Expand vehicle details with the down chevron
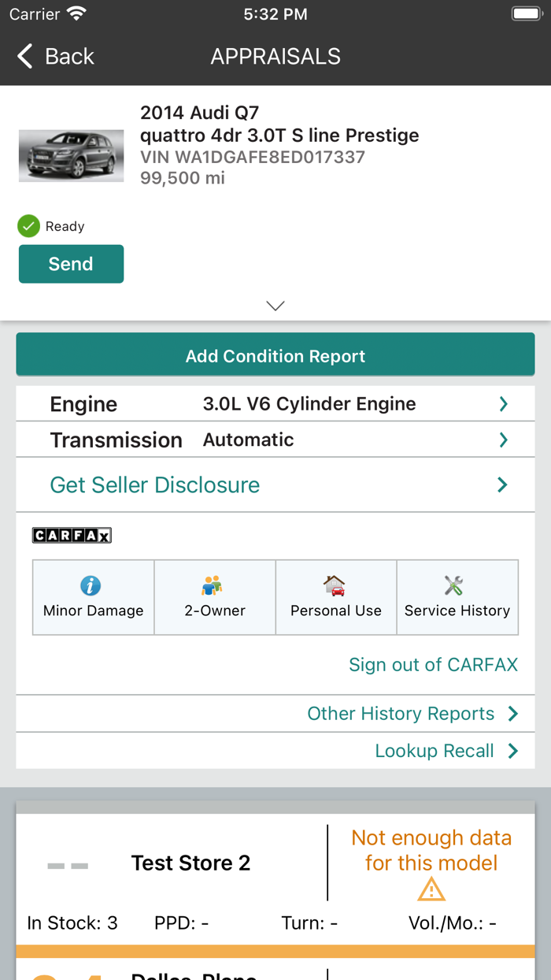 (275, 306)
